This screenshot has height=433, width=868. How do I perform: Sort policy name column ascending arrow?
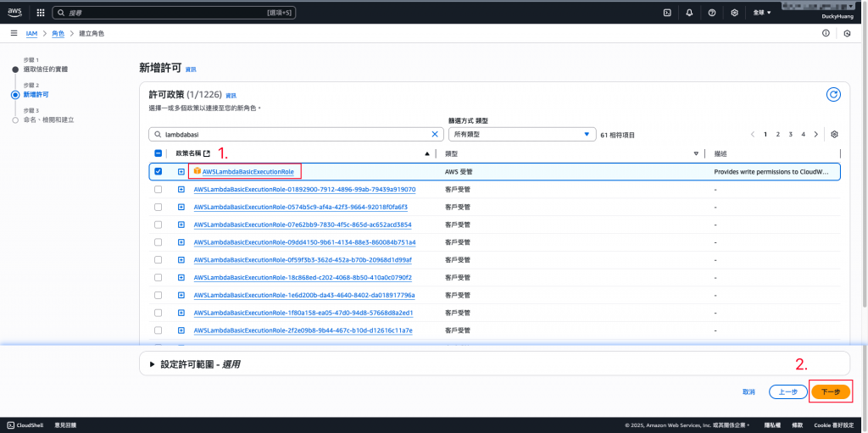[427, 154]
